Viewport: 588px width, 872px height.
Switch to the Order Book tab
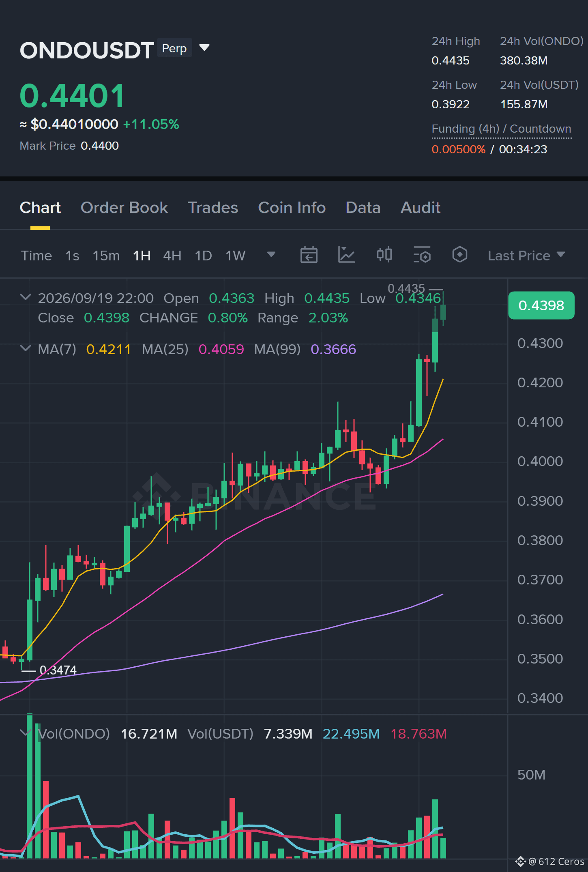[124, 208]
